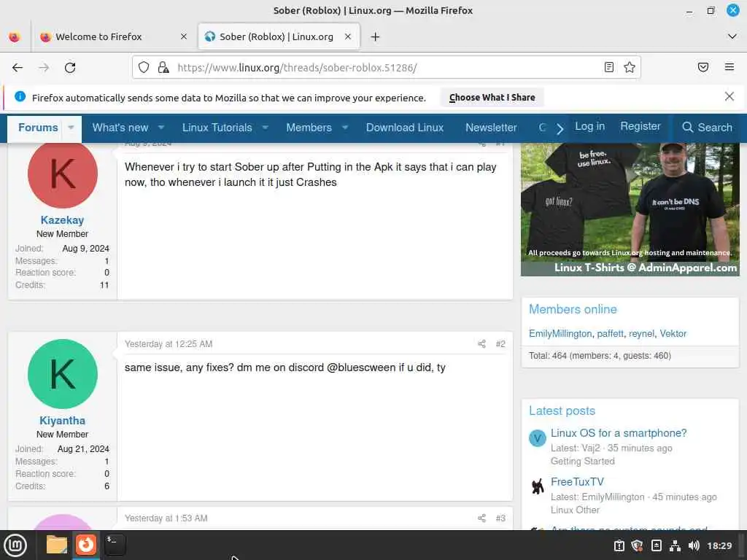Click the Choose What I Share button

tap(492, 98)
